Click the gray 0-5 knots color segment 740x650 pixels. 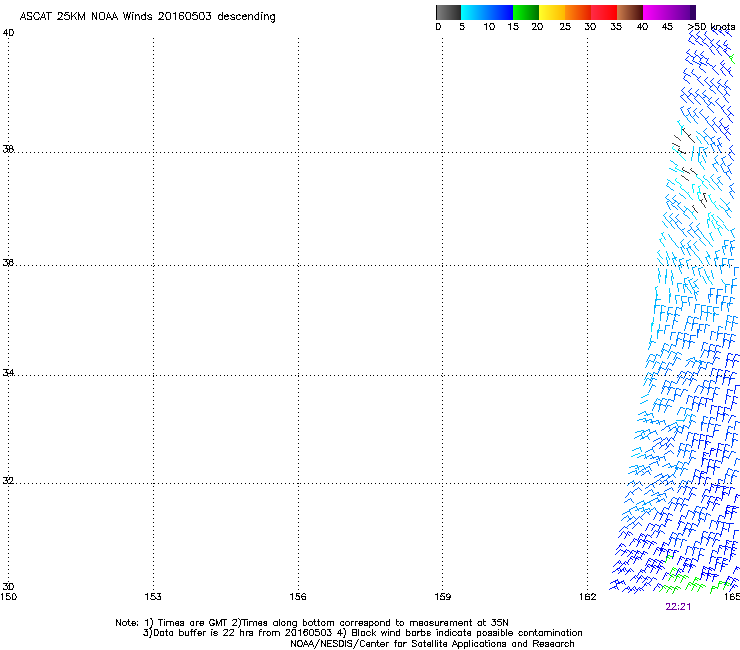coord(448,12)
